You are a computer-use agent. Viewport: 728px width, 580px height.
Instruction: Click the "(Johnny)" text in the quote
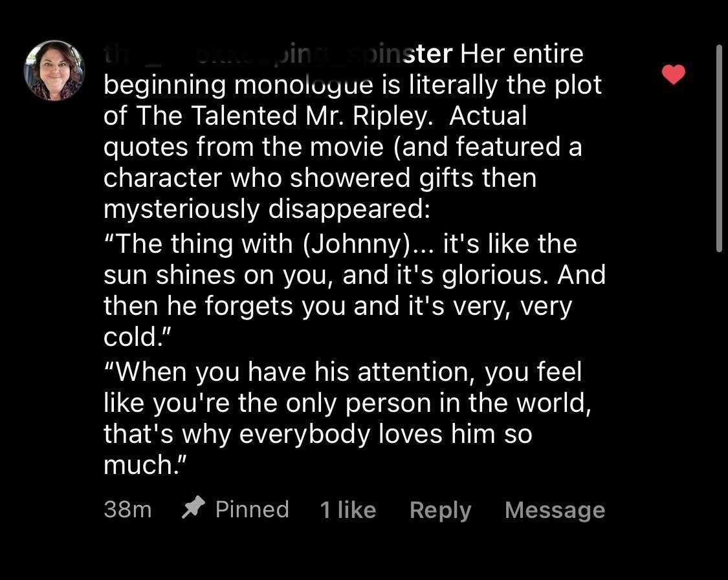pos(351,244)
